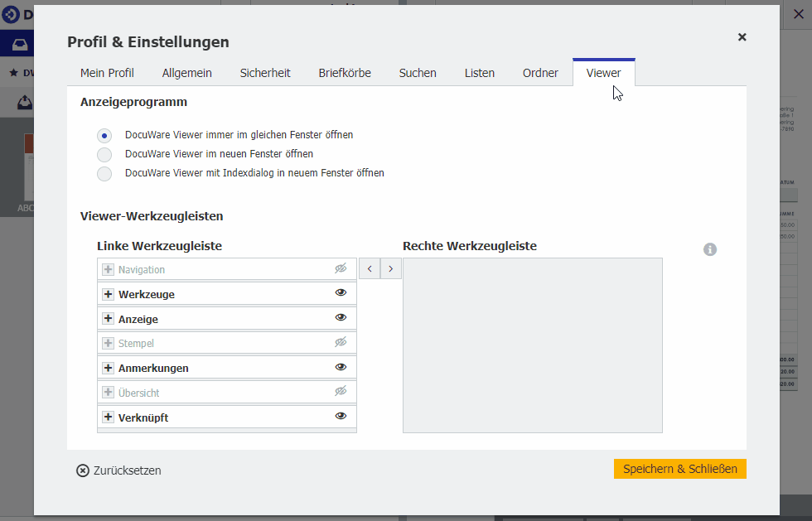Click the circled X icon next to Zurücksetzen

coord(82,470)
